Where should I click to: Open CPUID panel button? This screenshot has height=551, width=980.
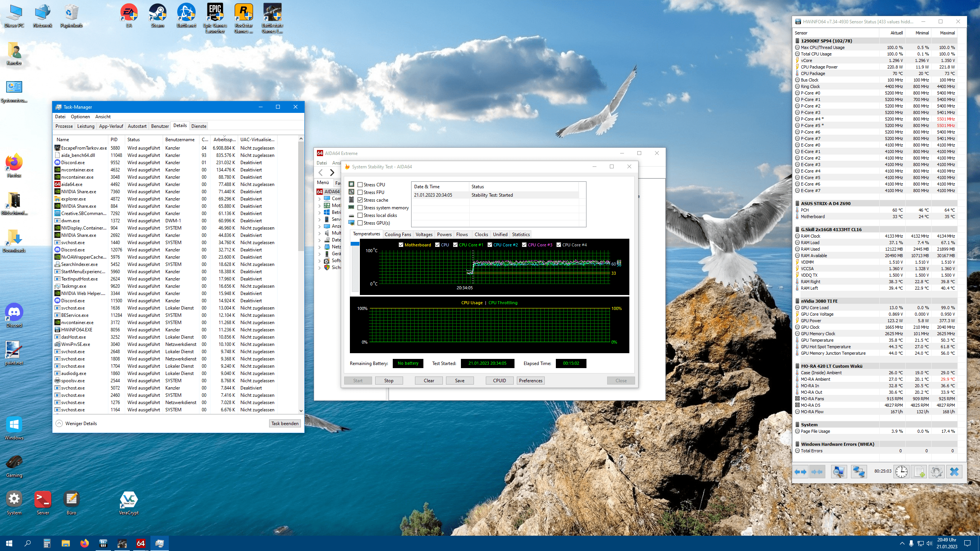coord(500,381)
